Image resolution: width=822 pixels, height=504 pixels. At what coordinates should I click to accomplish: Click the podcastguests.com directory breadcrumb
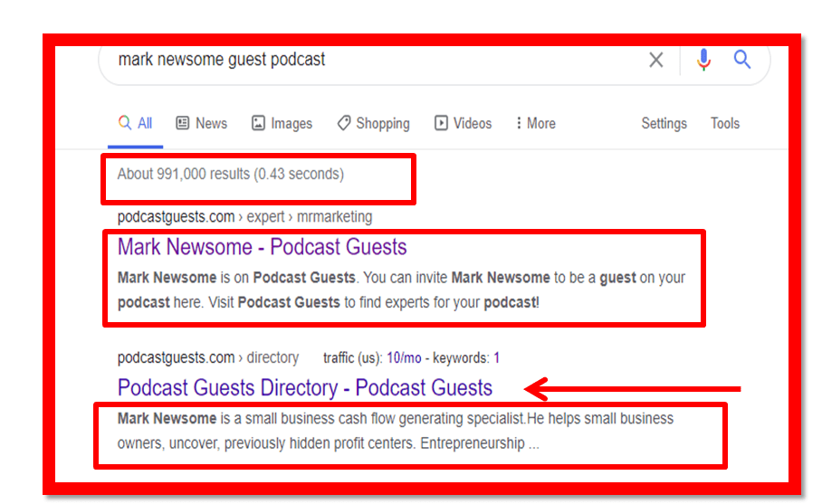tap(207, 357)
